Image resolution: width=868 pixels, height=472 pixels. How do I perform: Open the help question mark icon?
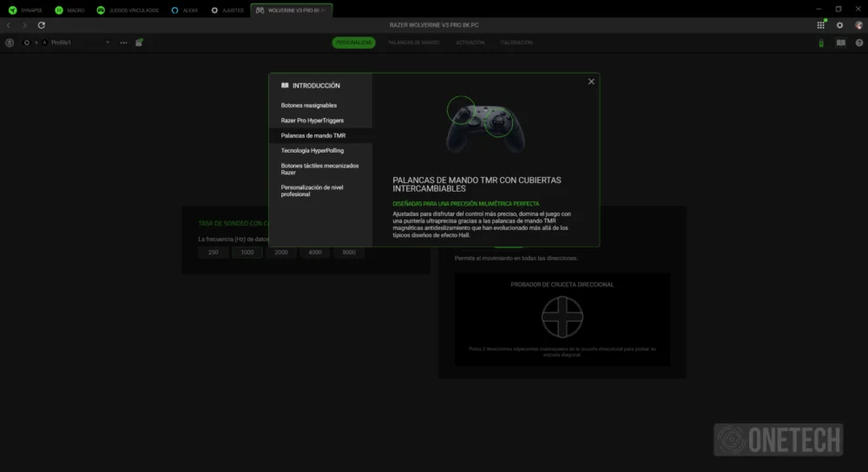click(859, 43)
